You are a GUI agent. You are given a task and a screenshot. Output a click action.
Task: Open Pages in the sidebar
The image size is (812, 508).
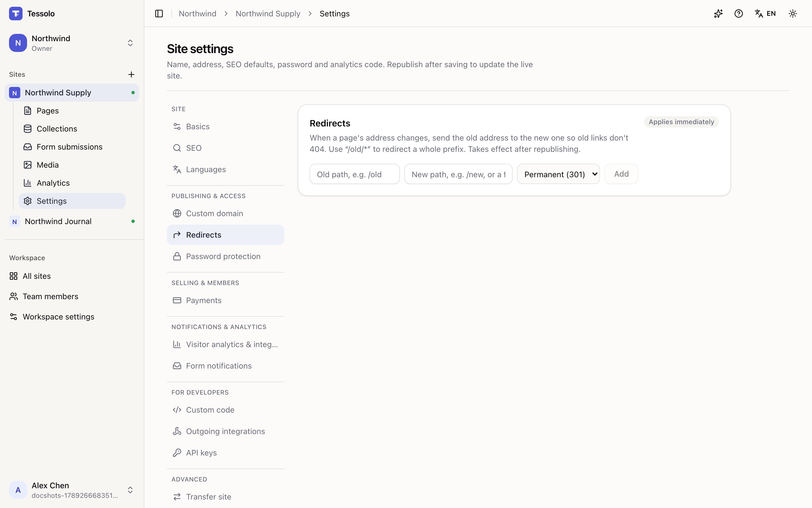(72, 111)
